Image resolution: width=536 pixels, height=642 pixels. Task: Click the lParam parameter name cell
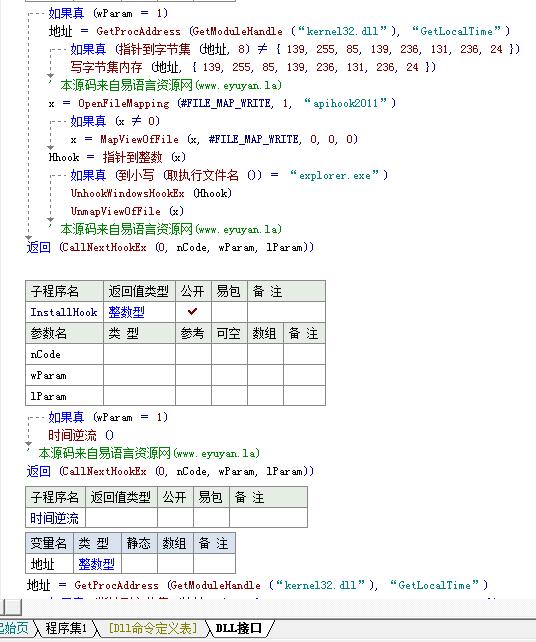tap(64, 396)
